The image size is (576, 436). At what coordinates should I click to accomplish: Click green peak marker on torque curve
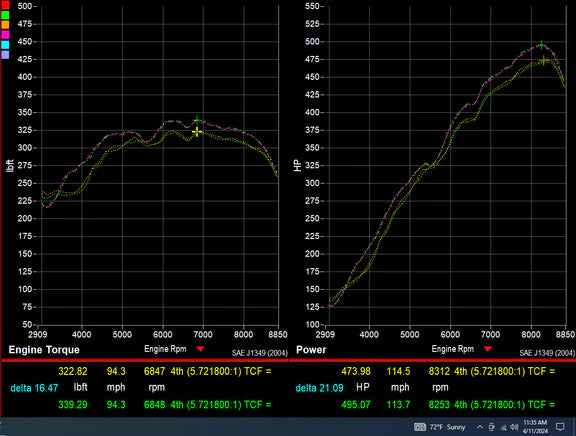(x=197, y=120)
